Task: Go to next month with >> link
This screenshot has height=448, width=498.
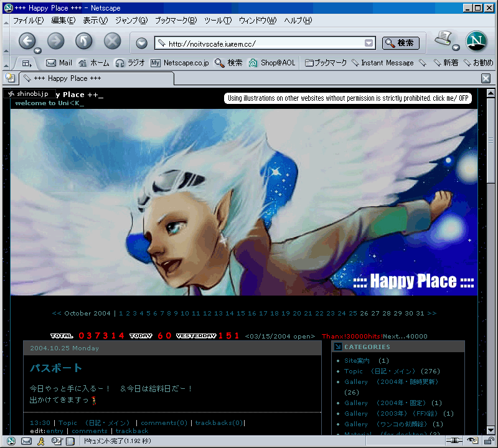Action: coord(431,314)
